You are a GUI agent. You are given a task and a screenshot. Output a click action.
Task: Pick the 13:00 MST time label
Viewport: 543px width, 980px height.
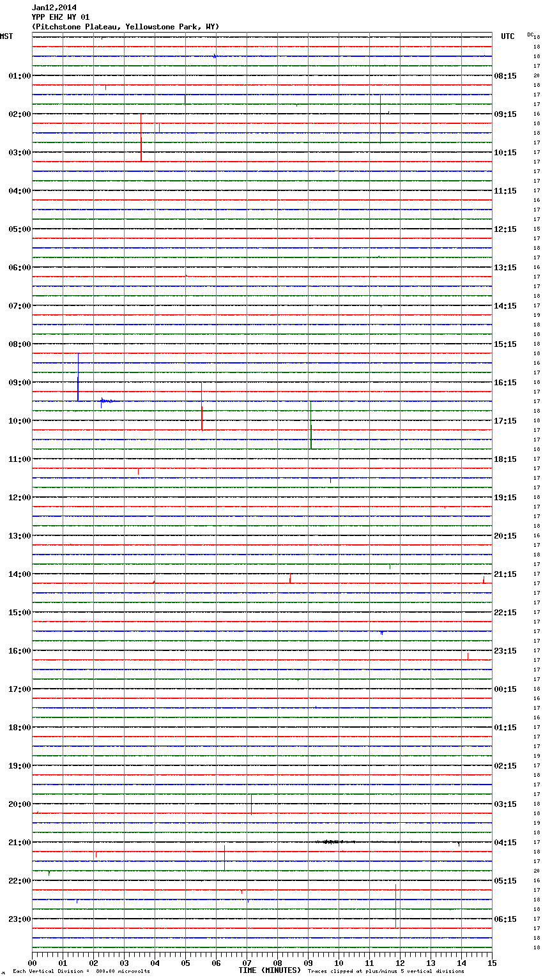click(19, 536)
